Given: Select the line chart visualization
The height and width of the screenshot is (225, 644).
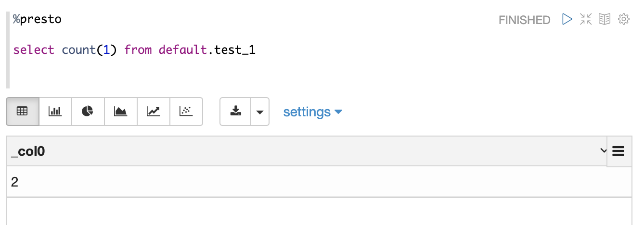Looking at the screenshot, I should (x=154, y=112).
